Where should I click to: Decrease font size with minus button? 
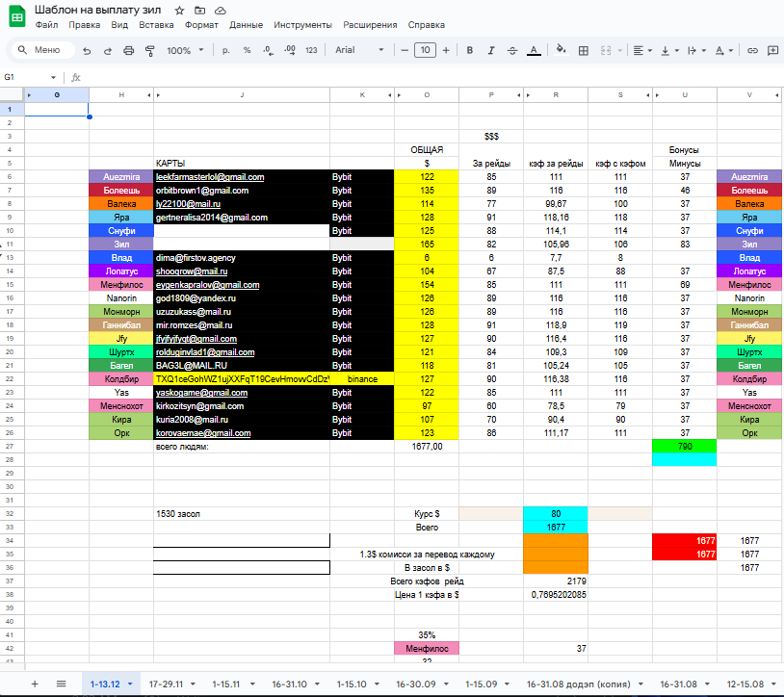pos(405,50)
